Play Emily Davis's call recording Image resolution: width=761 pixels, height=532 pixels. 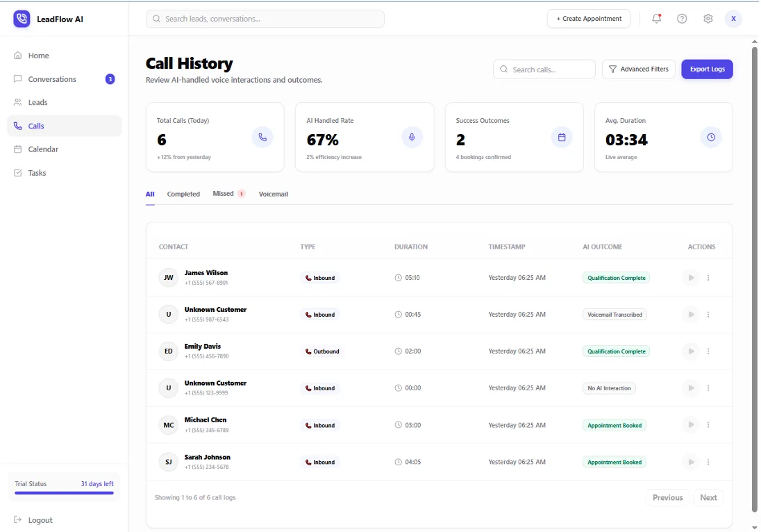tap(691, 351)
